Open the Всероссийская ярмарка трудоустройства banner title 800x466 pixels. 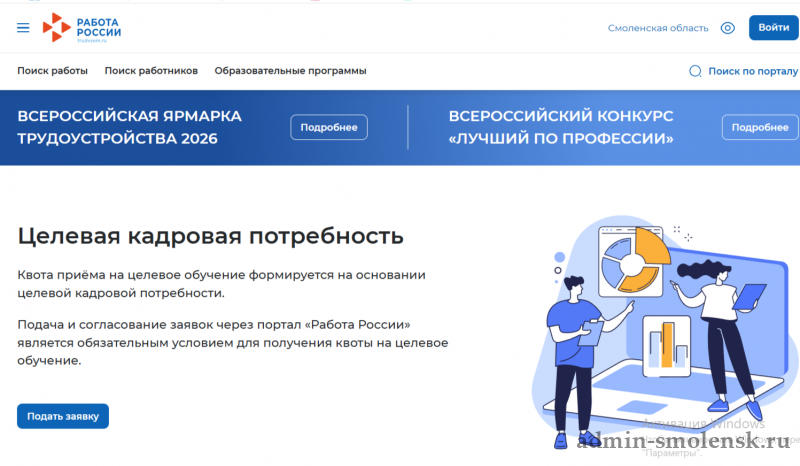(130, 127)
